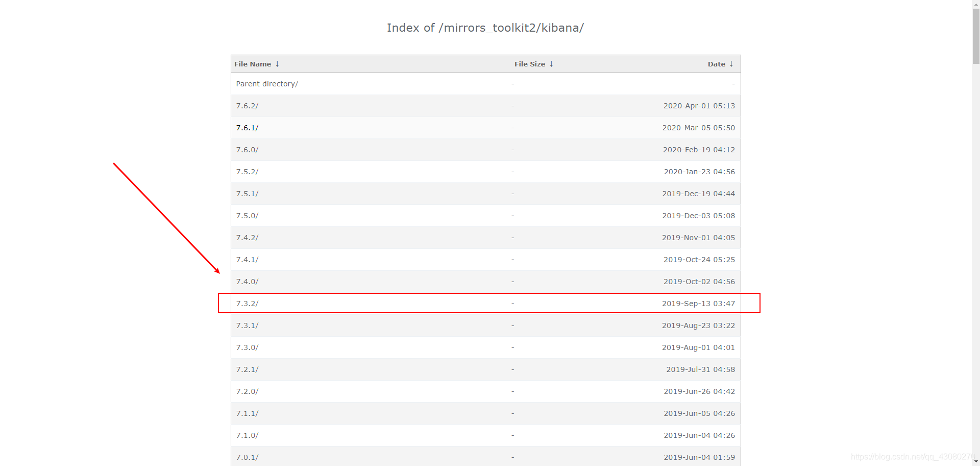Open the 7.6.2/ folder
980x466 pixels.
(247, 106)
